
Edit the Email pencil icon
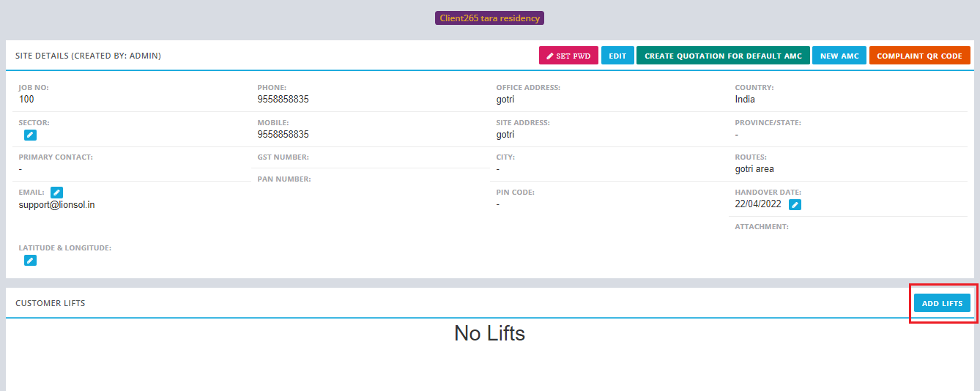point(56,193)
